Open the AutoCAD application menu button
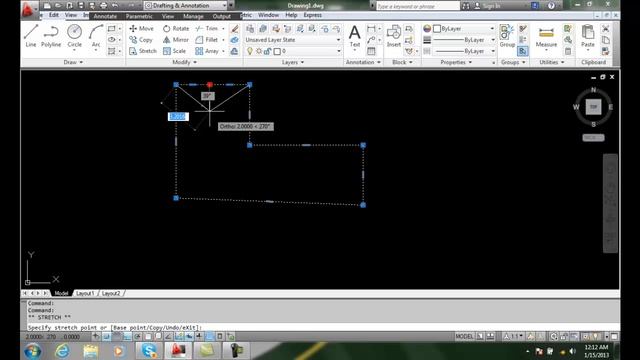Image resolution: width=640 pixels, height=360 pixels. coord(28,9)
